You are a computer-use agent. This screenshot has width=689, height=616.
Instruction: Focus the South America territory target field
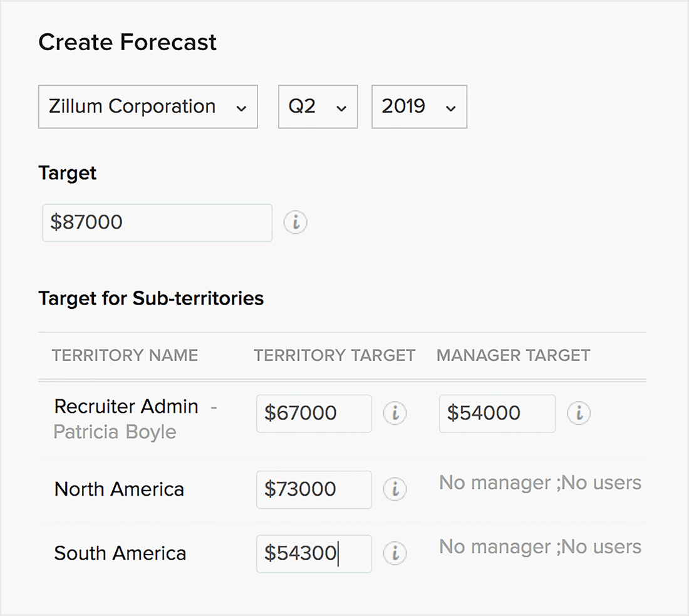pyautogui.click(x=313, y=553)
